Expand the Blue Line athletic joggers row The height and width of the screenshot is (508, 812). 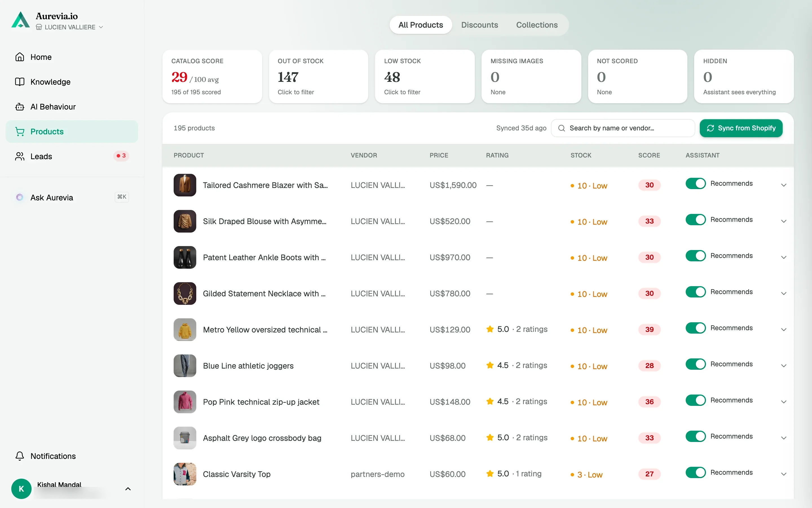pyautogui.click(x=784, y=365)
